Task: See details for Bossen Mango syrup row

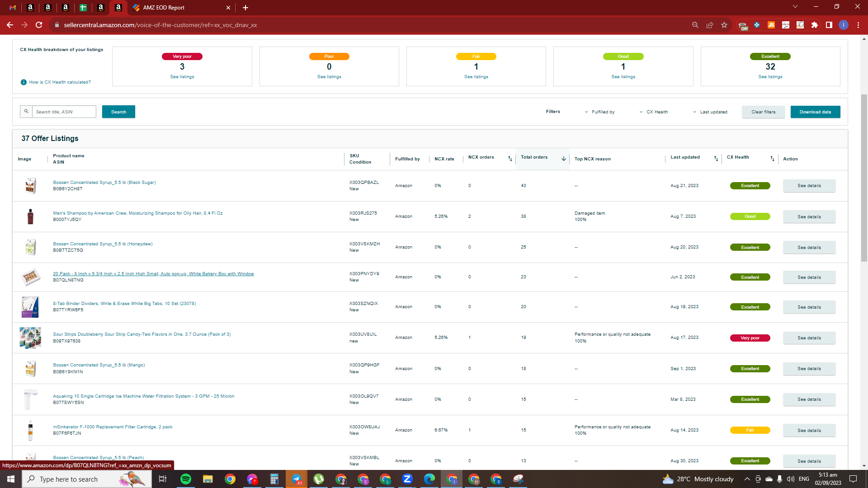Action: (x=809, y=369)
